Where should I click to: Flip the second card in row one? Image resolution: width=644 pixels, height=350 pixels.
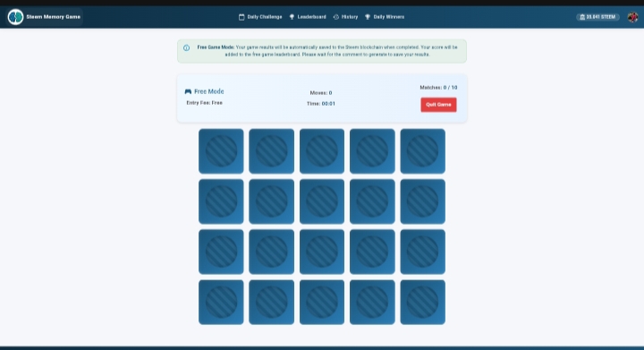(x=272, y=151)
